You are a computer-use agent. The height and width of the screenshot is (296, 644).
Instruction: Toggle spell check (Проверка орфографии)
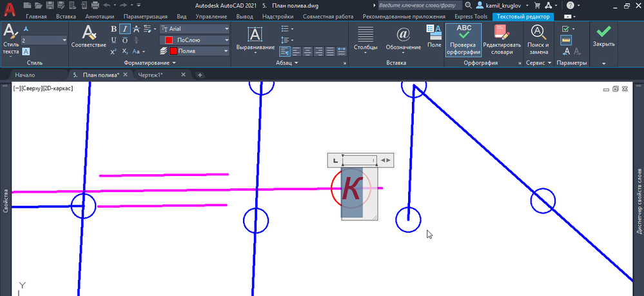[x=463, y=40]
